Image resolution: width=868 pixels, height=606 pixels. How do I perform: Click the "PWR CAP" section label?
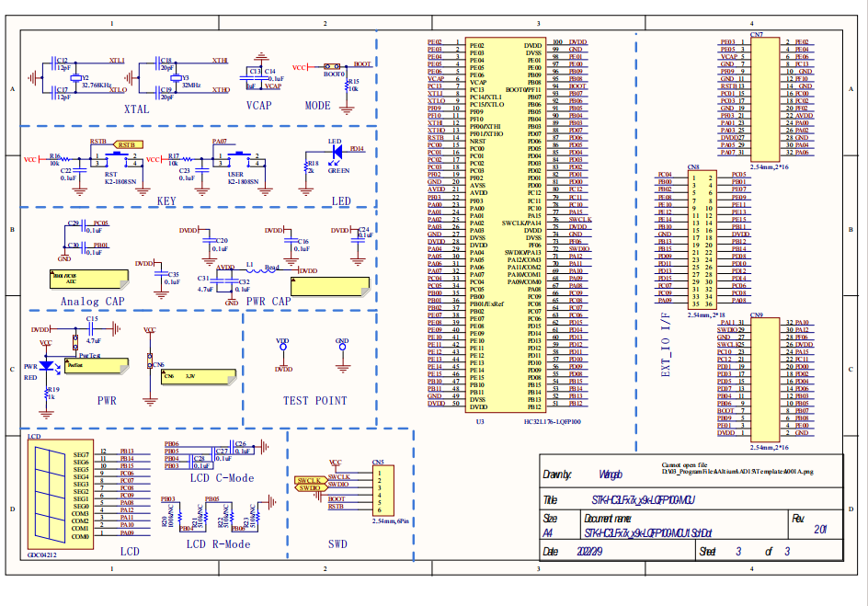[x=268, y=301]
